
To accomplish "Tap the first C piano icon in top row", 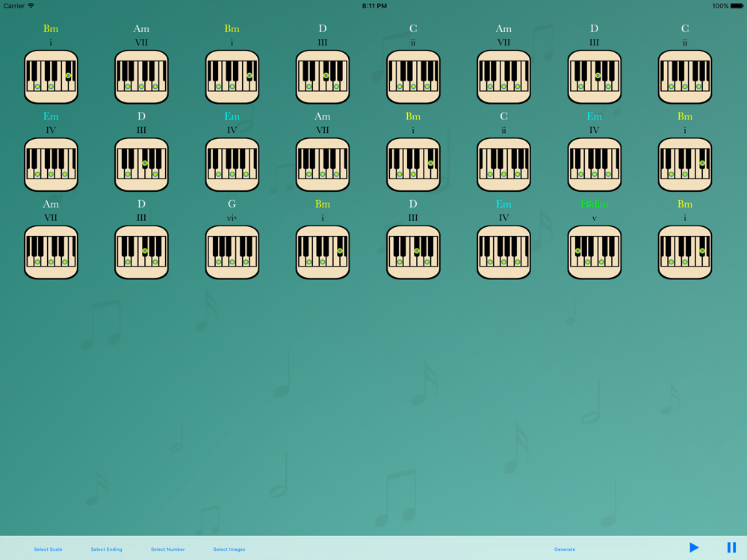I will coord(413,77).
